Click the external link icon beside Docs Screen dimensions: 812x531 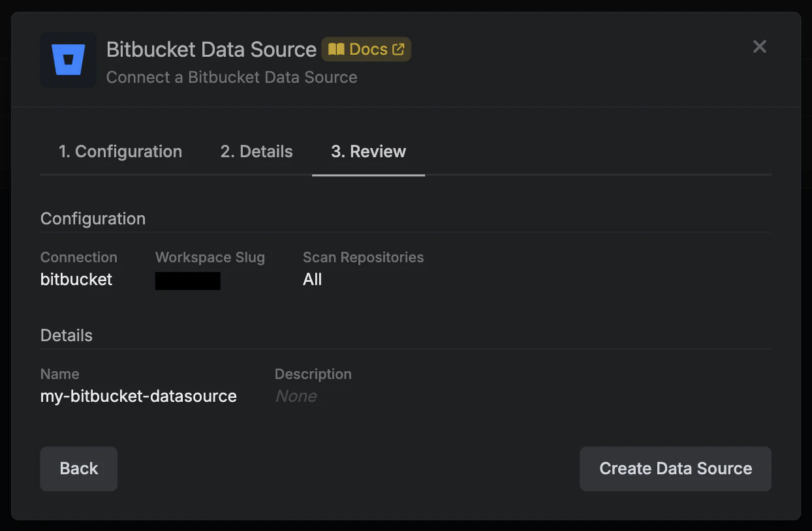[x=398, y=49]
